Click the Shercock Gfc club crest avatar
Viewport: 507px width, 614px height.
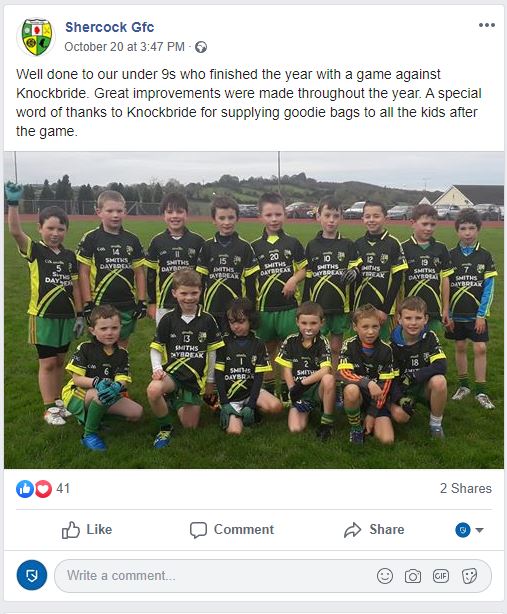click(x=36, y=37)
